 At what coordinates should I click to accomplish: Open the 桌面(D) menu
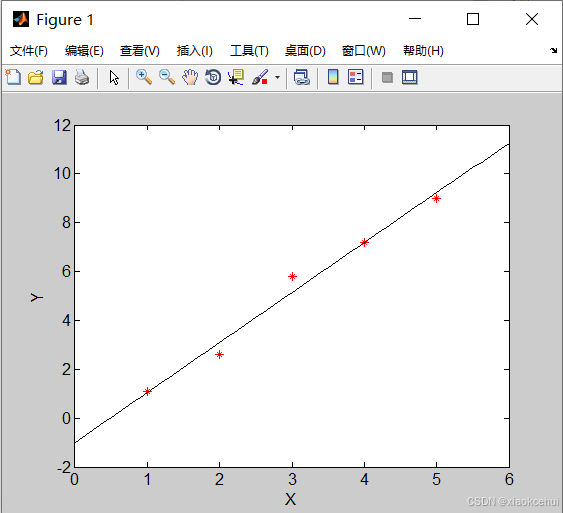coord(305,51)
